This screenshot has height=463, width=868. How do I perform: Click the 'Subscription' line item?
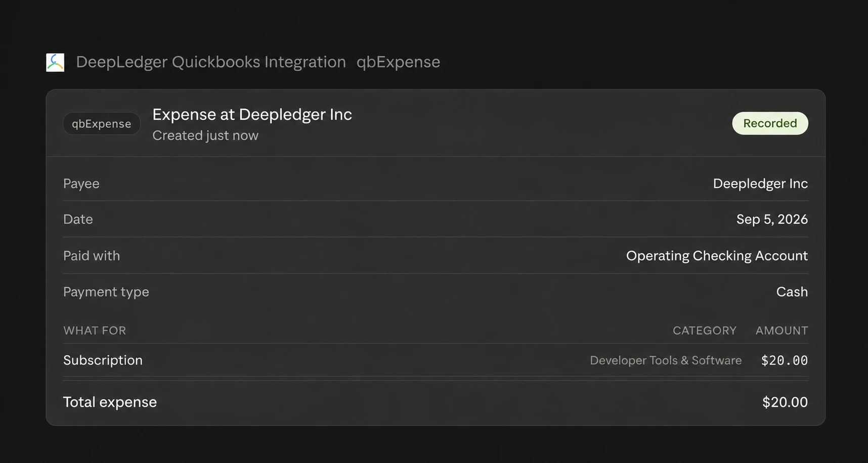[x=103, y=360]
